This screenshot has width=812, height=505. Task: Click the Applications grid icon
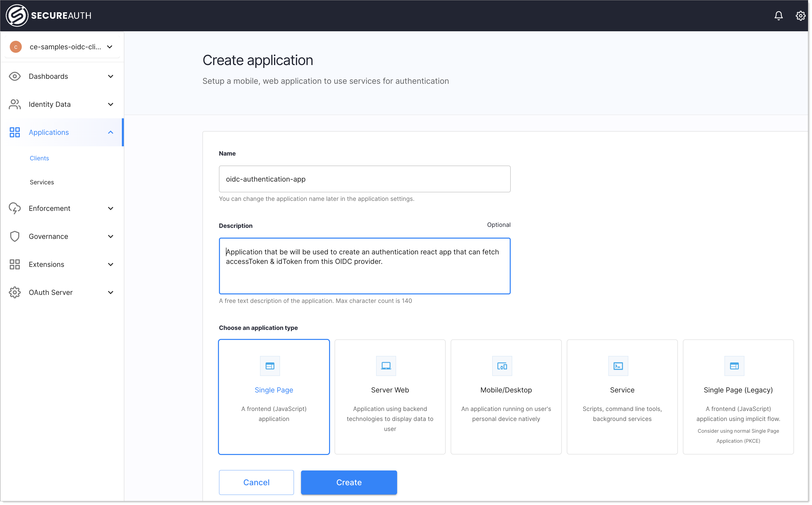point(15,133)
